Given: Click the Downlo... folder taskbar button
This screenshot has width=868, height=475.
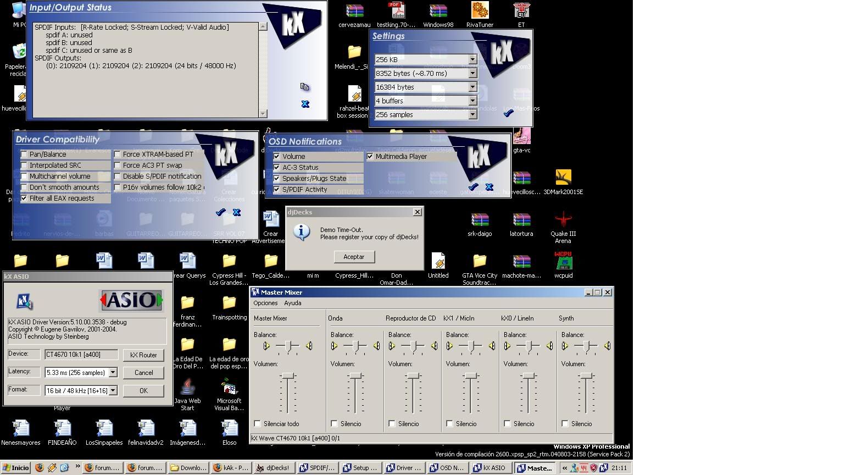Looking at the screenshot, I should (188, 468).
